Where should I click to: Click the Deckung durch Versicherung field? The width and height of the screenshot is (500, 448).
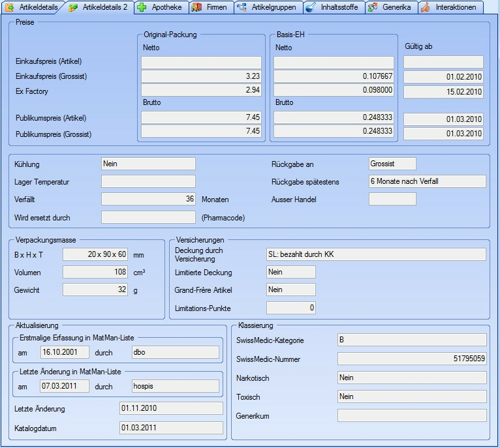point(376,254)
